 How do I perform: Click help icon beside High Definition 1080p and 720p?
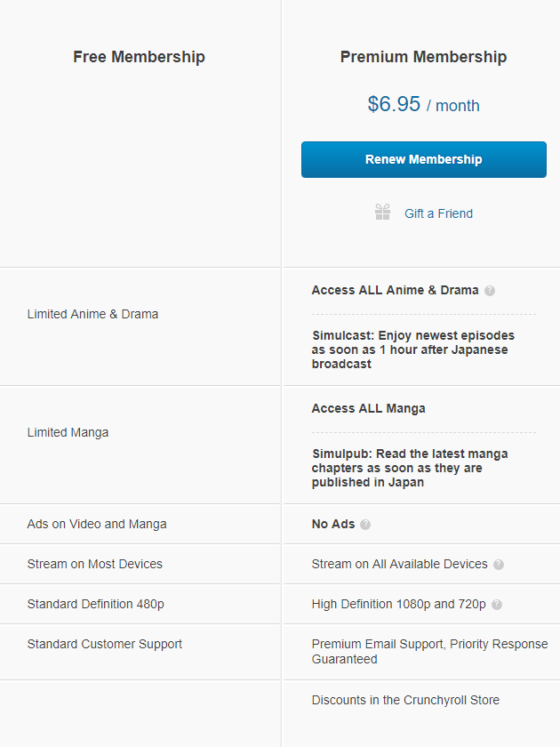tap(497, 605)
